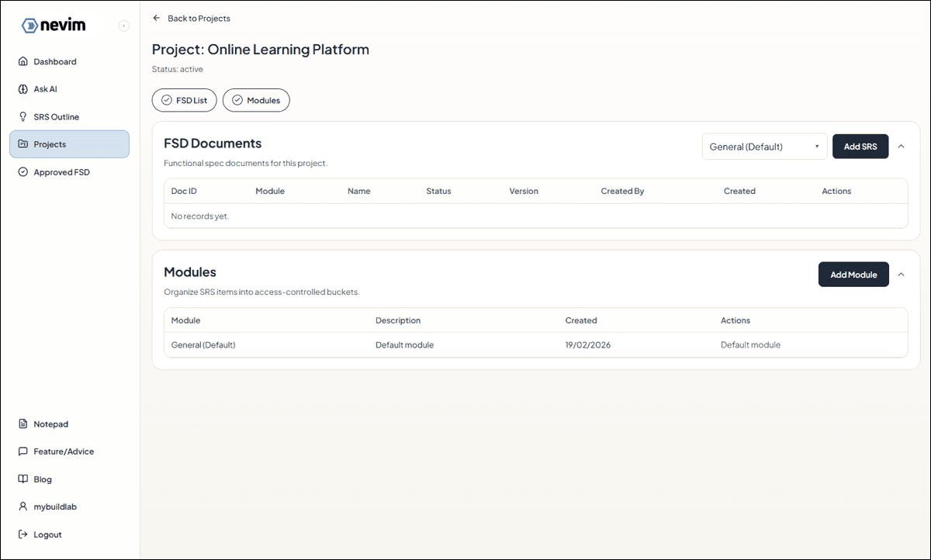The width and height of the screenshot is (931, 560).
Task: Select mybuildlab in the sidebar menu
Action: [22, 506]
